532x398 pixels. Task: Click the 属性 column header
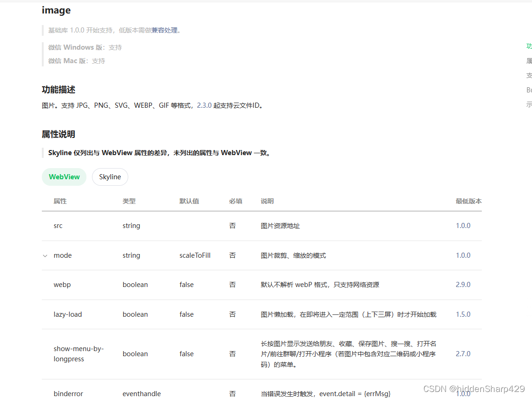pos(60,201)
